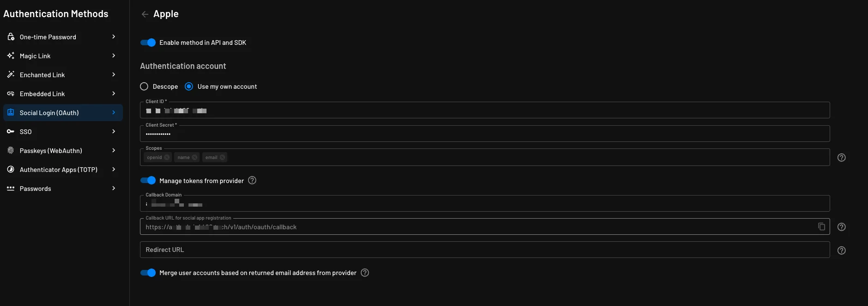Image resolution: width=868 pixels, height=306 pixels.
Task: Click help icon beside Manage tokens from provider
Action: (252, 180)
